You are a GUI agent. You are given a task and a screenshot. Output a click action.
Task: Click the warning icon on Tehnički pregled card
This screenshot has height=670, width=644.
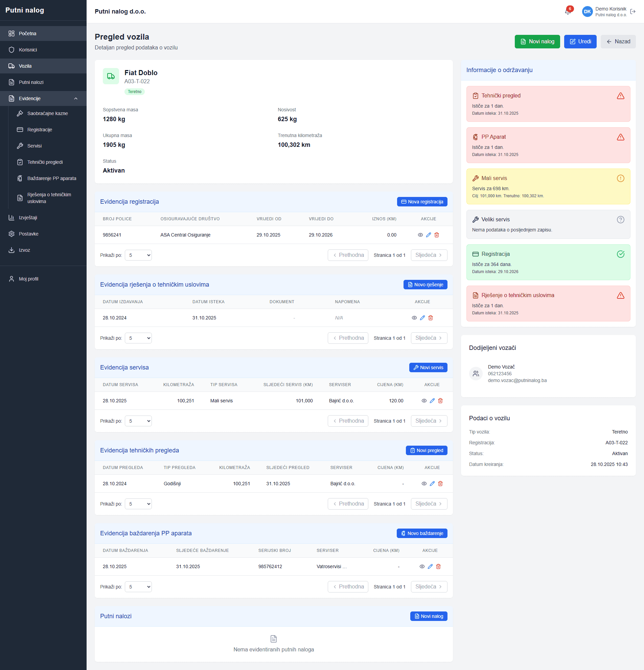(620, 96)
